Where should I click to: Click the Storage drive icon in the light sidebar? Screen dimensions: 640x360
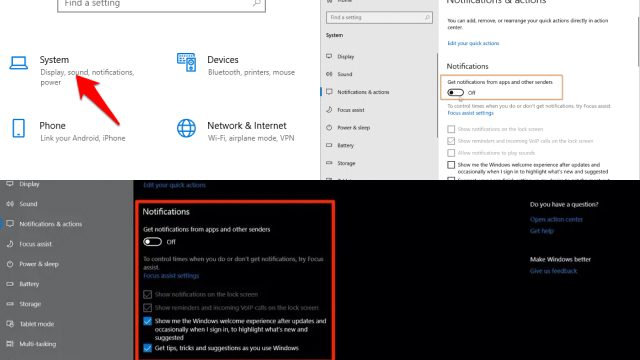coord(329,163)
